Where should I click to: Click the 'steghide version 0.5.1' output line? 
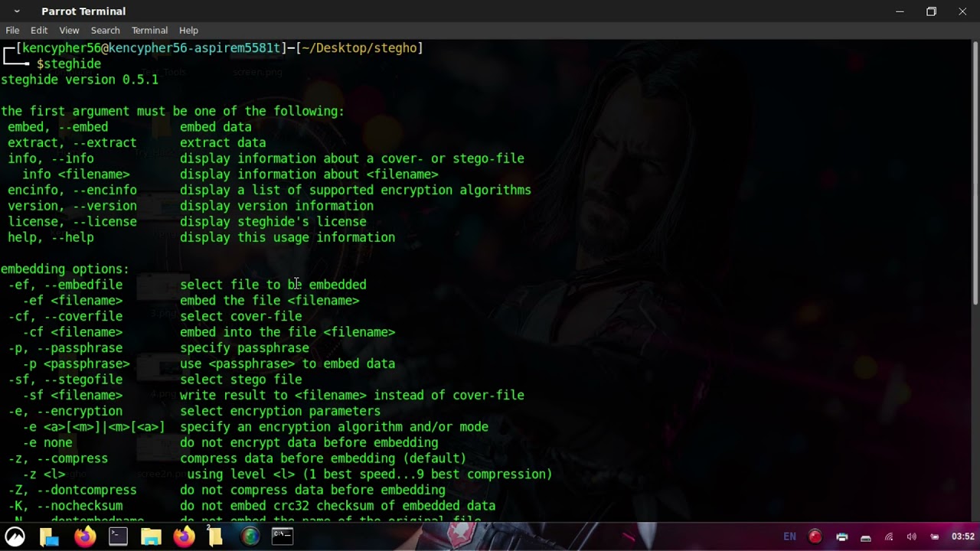pyautogui.click(x=80, y=80)
